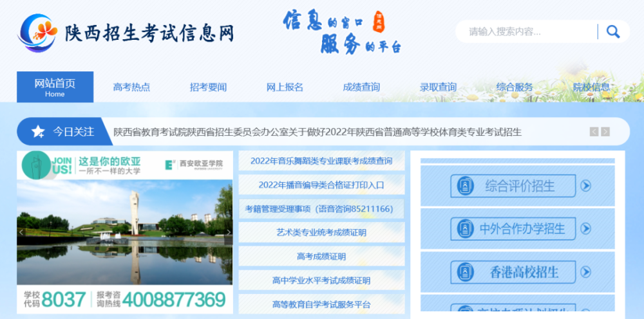Click the 高考成绩证明 link
The image size is (644, 319).
click(321, 256)
